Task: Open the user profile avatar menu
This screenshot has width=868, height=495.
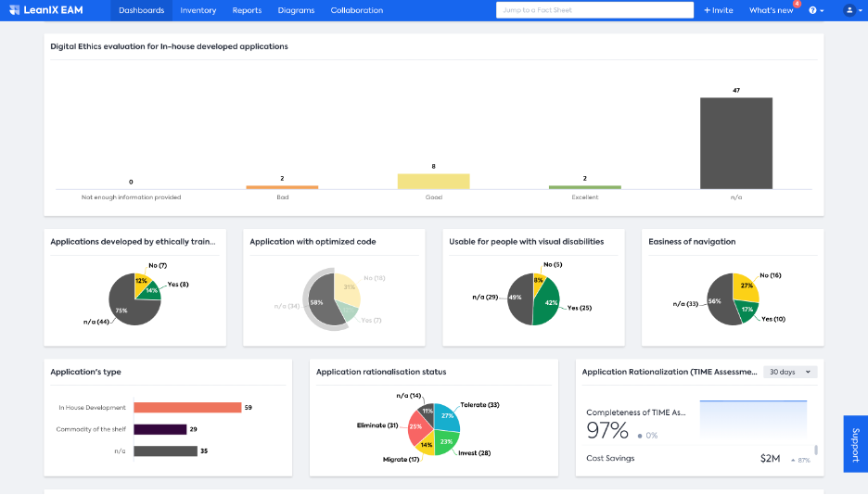Action: point(852,10)
